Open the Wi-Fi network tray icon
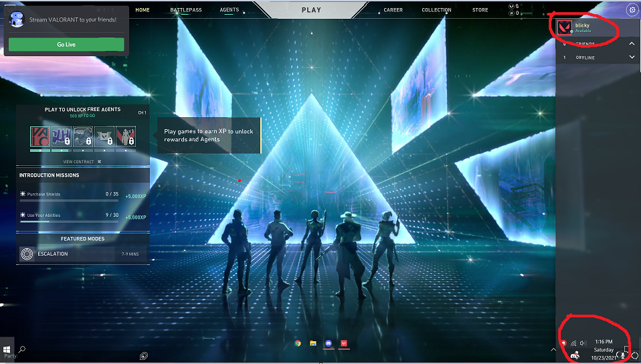The width and height of the screenshot is (641, 364). (x=573, y=343)
